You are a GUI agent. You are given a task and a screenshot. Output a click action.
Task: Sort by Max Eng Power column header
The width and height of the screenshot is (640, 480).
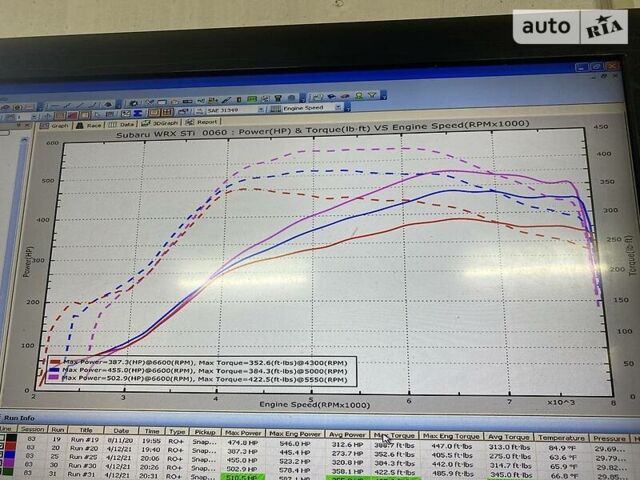[x=295, y=433]
